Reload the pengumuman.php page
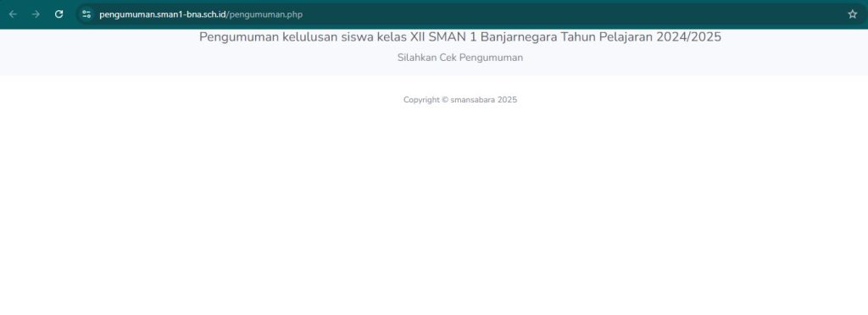 [59, 14]
